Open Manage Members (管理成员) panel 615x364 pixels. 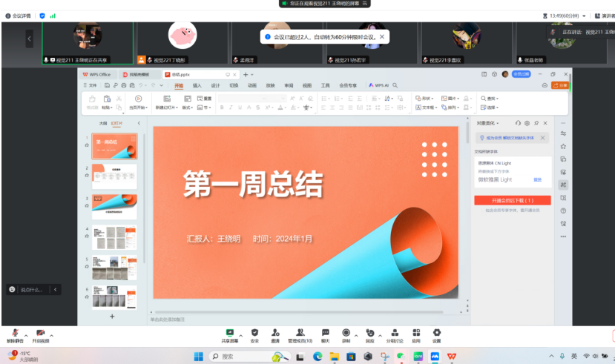click(x=300, y=334)
